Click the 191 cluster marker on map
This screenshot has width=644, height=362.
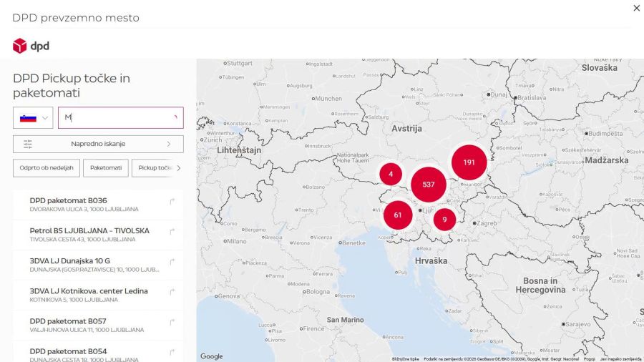pyautogui.click(x=469, y=162)
